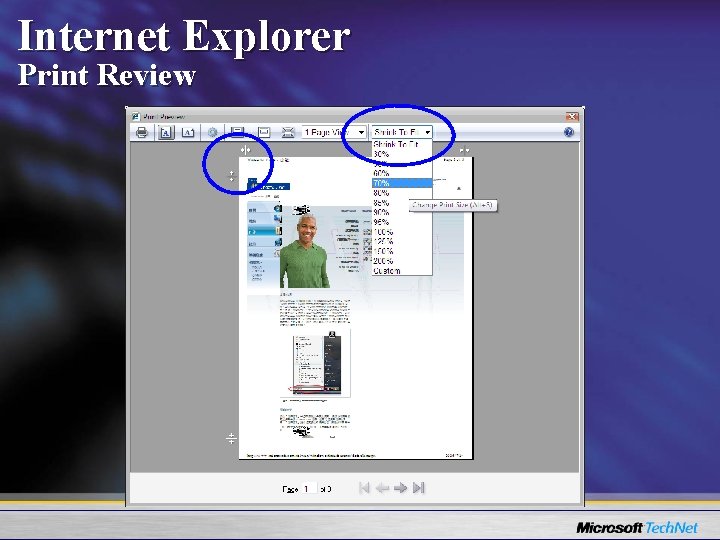Click the top margin adjust handle
This screenshot has height=540, width=720.
pyautogui.click(x=231, y=175)
